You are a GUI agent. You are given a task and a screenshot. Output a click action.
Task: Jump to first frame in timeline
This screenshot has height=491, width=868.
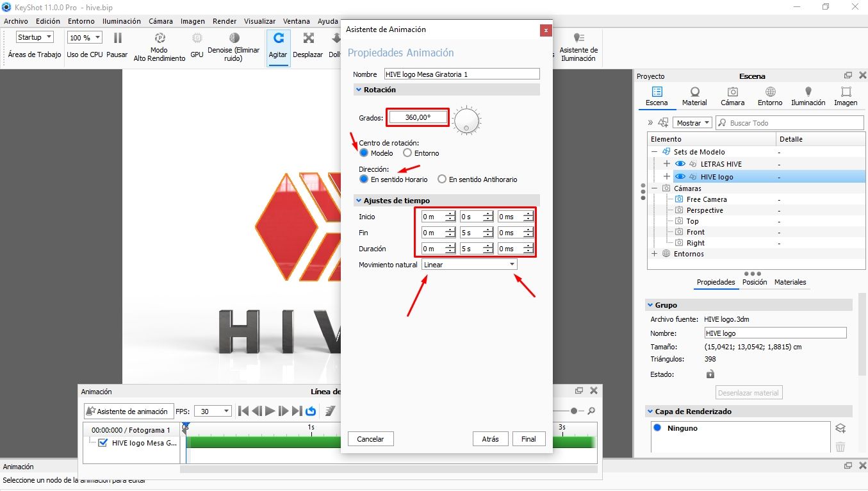pyautogui.click(x=243, y=411)
